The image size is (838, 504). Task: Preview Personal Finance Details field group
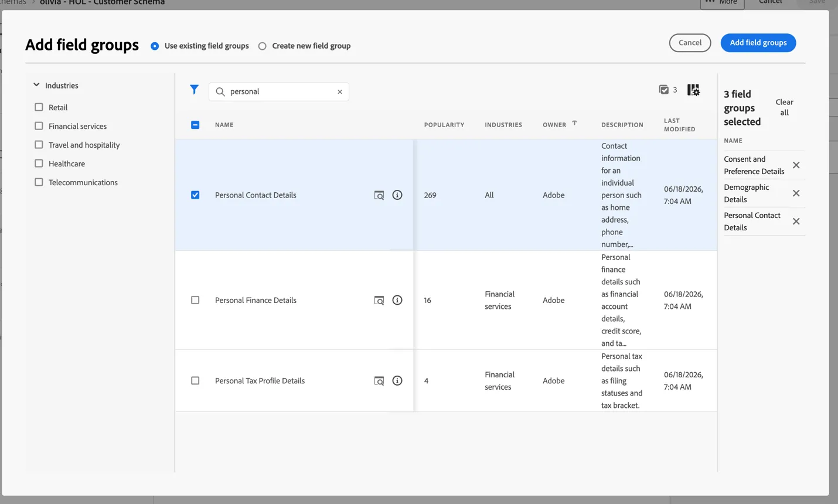(379, 301)
